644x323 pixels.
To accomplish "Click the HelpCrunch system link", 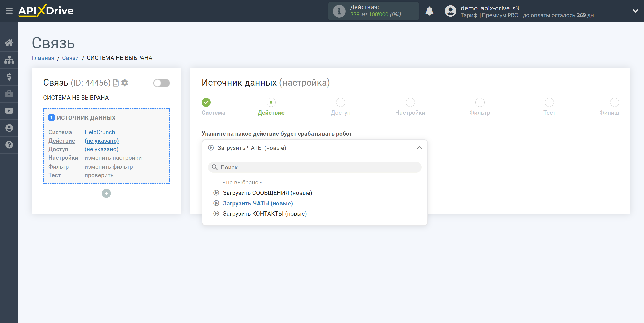I will point(100,132).
